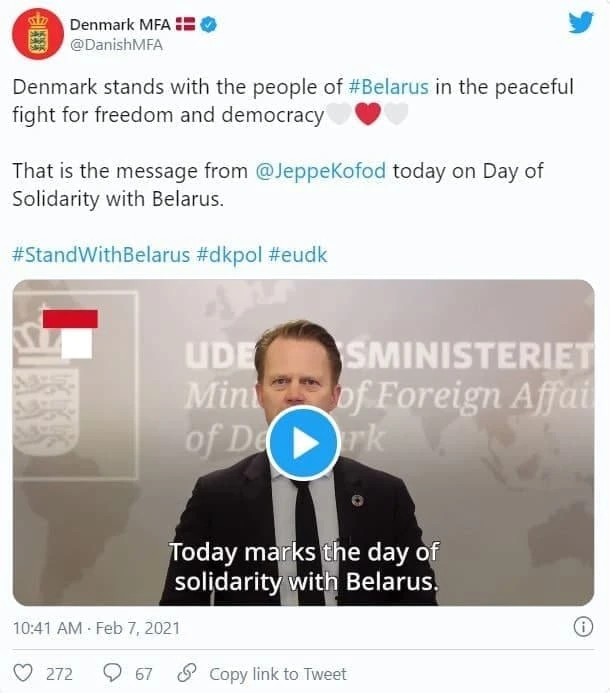
Task: Open the #eudk hashtag
Action: 297,255
